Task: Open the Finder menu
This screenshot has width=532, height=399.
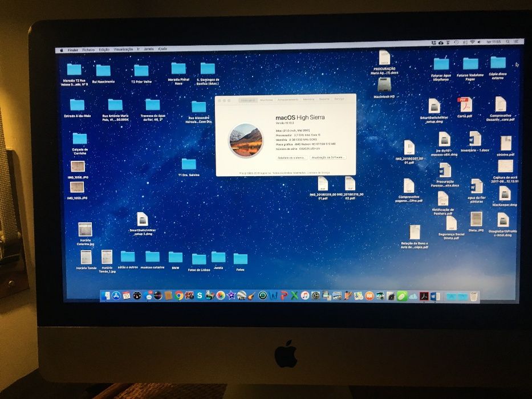Action: click(x=73, y=50)
